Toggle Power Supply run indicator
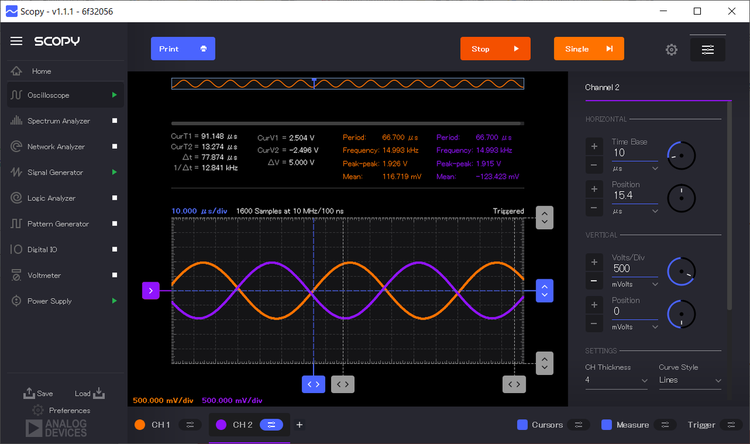Viewport: 750px width, 444px height. 114,300
